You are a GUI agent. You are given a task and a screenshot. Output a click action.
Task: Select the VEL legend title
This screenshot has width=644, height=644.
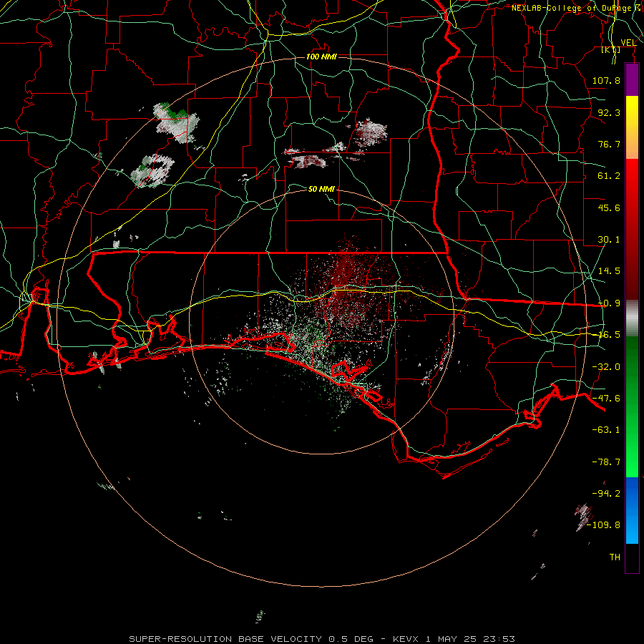click(628, 43)
